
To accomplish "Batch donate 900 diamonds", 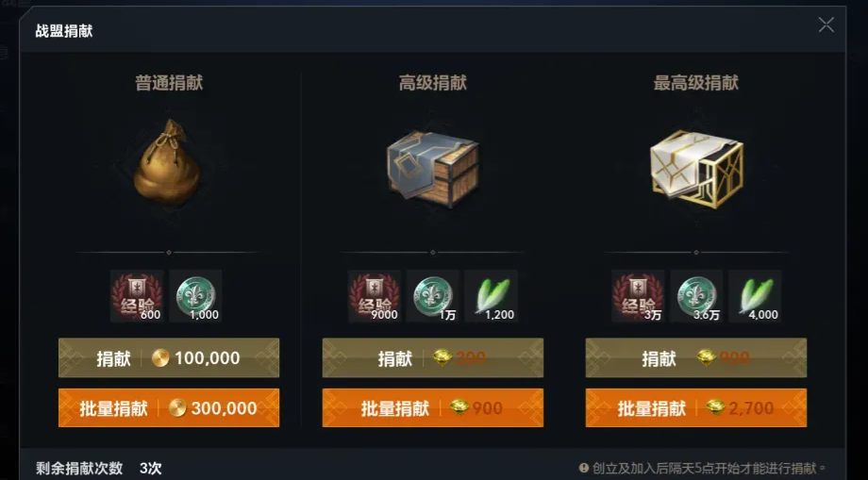I will pos(433,408).
